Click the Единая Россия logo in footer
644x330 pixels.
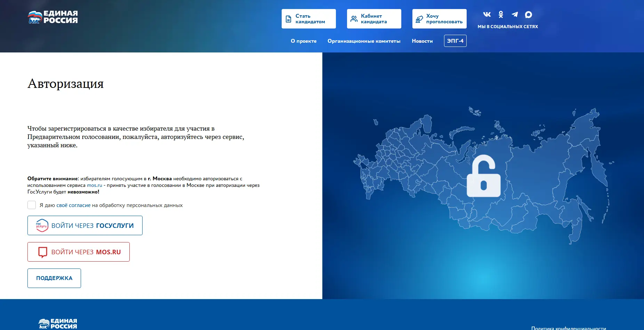coord(58,323)
